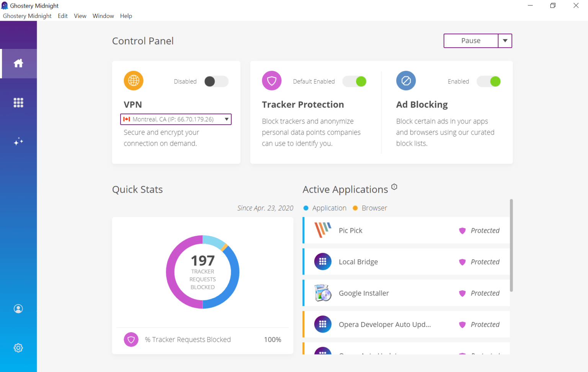588x372 pixels.
Task: Click the Ad Blocking heading
Action: (422, 104)
